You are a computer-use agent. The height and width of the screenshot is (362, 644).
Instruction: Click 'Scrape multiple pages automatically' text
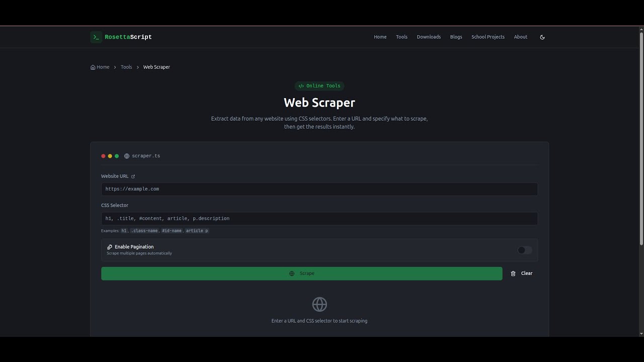139,253
